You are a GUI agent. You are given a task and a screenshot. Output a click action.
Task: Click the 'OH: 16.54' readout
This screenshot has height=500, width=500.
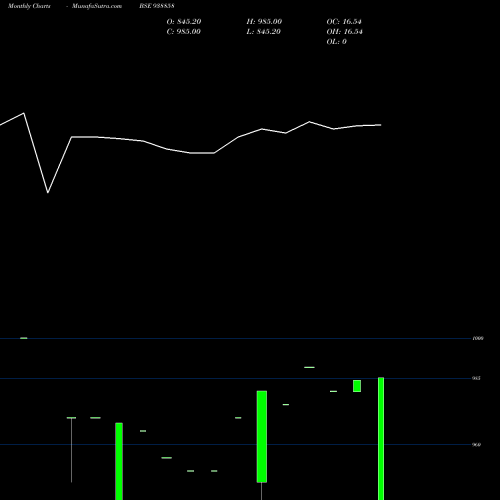(x=344, y=32)
